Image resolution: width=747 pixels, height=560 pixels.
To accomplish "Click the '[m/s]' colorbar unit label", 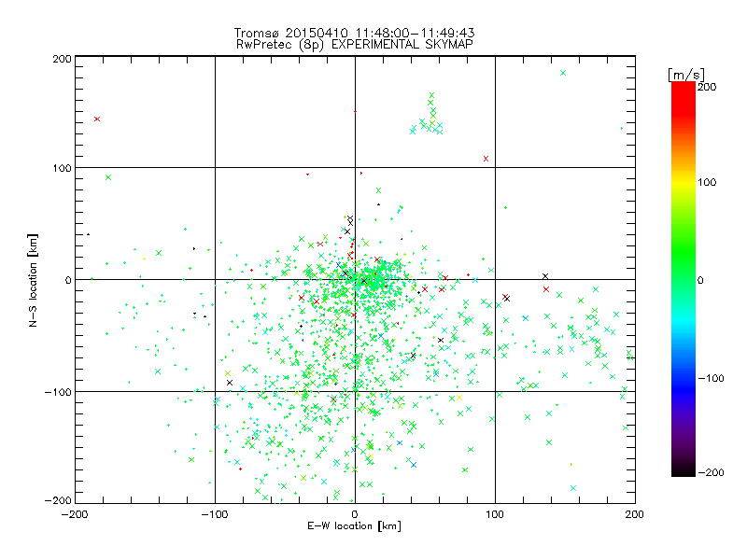I will [686, 75].
